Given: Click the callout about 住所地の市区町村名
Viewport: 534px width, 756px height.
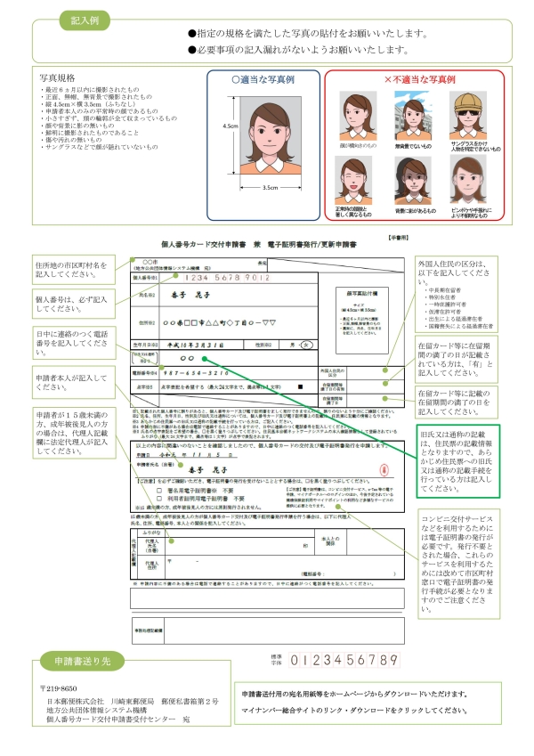Looking at the screenshot, I should [74, 270].
